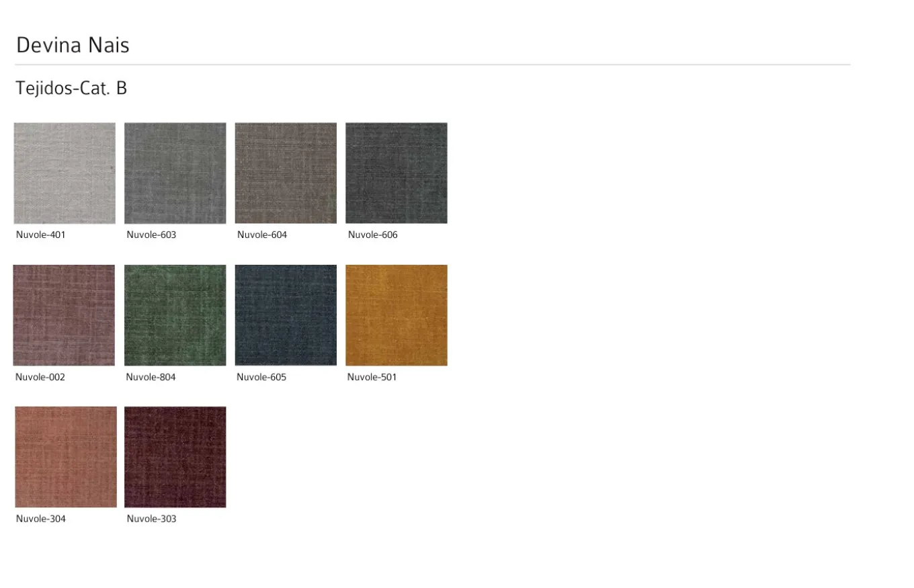Viewport: 914px width, 588px height.
Task: Select the terracotta Nuvole-304 swatch
Action: tap(65, 457)
